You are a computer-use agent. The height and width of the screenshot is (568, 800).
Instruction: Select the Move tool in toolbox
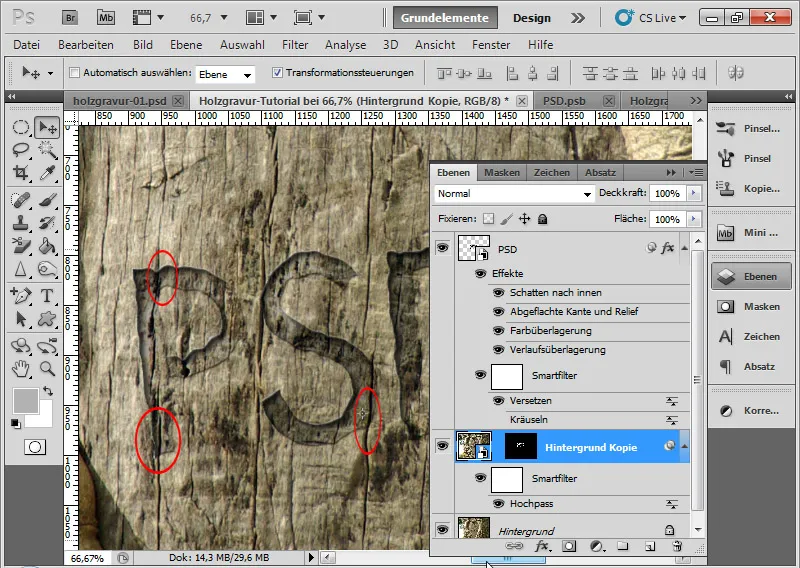tap(47, 128)
